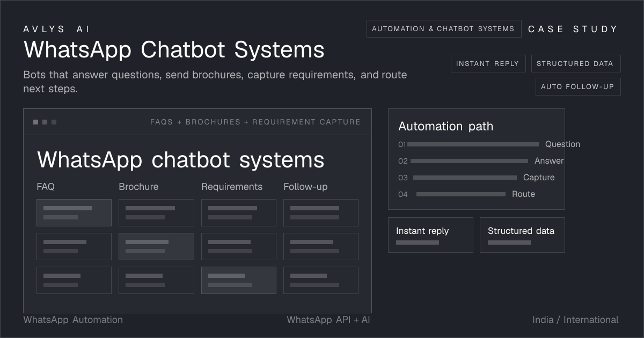Select the Brochure column heading
The image size is (644, 338).
coord(138,187)
